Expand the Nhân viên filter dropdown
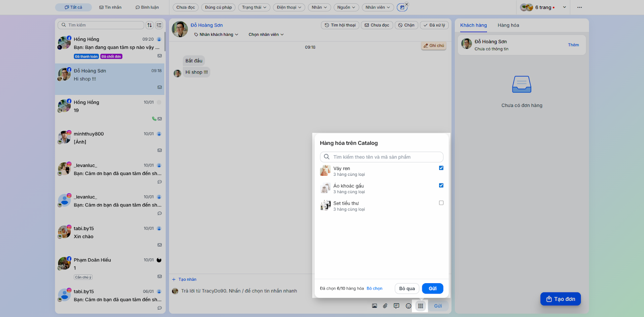This screenshot has height=317, width=644. coord(378,7)
